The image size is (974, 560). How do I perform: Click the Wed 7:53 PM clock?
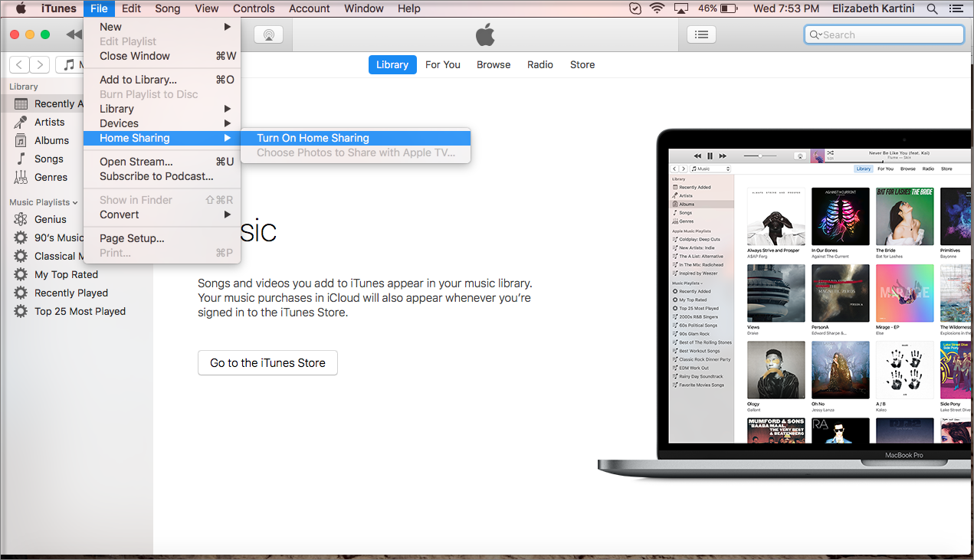coord(787,8)
